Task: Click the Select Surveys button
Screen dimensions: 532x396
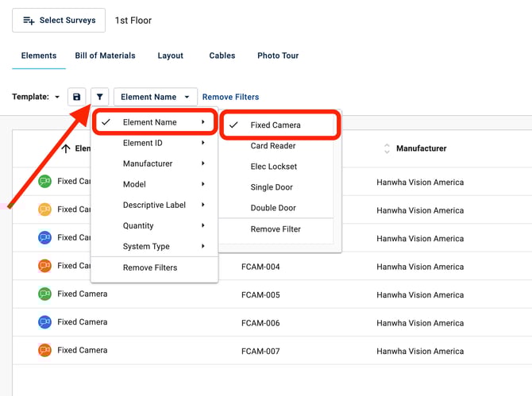Action: (60, 20)
